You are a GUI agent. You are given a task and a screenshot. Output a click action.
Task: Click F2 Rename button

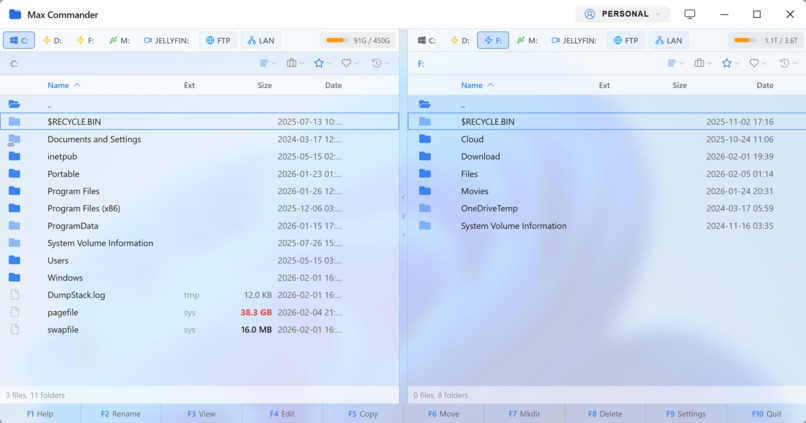click(x=121, y=414)
